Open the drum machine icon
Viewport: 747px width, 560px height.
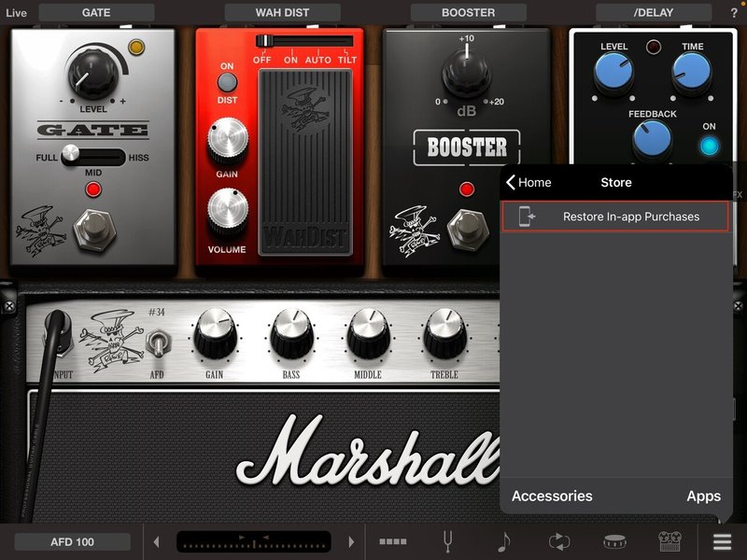pos(614,541)
